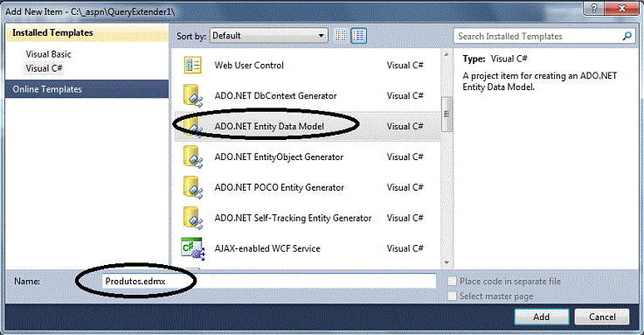Screen dimensions: 644x335
Task: Close the Add New Item dialog
Action: [x=622, y=7]
